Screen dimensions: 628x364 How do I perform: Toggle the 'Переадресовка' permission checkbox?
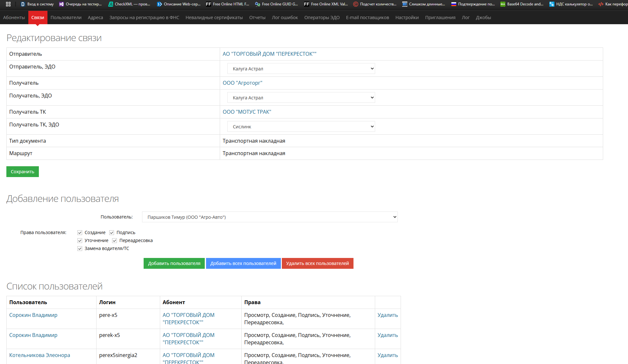pyautogui.click(x=114, y=241)
